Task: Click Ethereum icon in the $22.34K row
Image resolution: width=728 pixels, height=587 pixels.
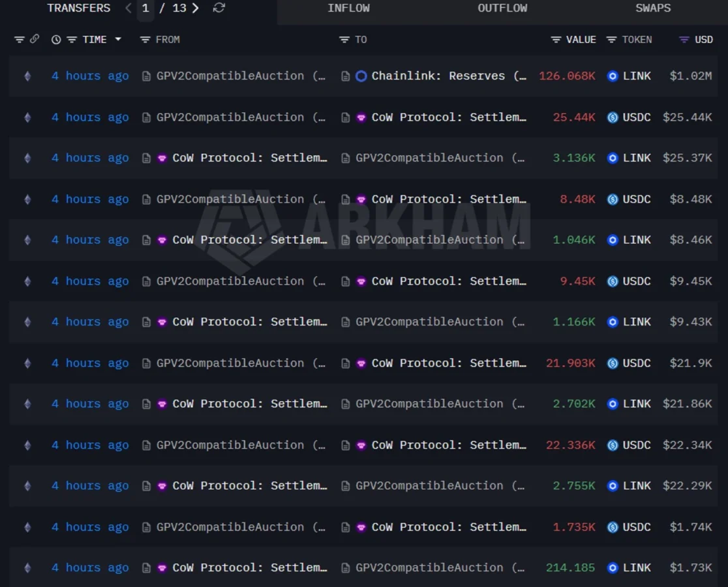Action: tap(28, 445)
